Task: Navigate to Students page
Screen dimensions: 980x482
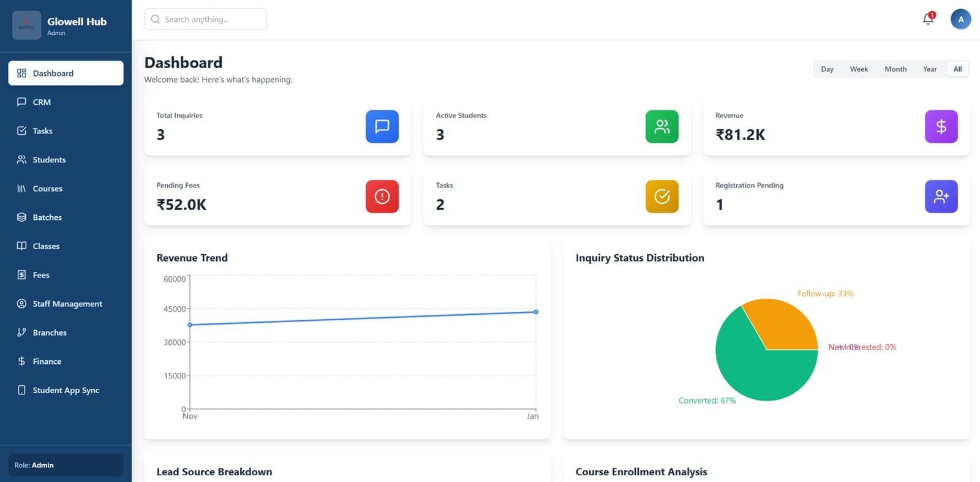Action: 66,159
